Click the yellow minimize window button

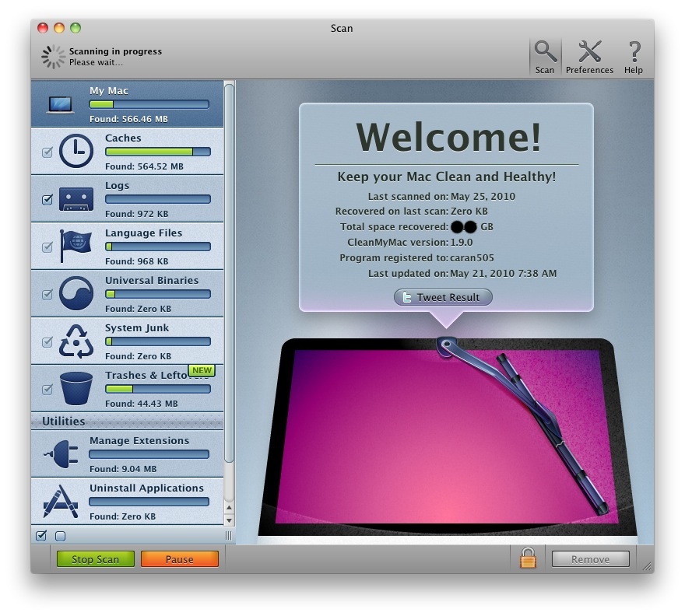coord(59,28)
